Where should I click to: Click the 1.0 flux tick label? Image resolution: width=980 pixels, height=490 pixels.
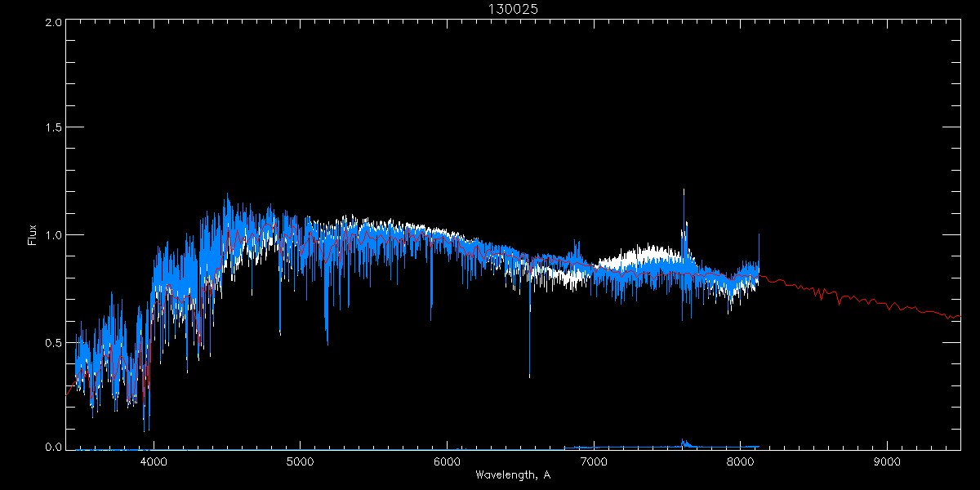pyautogui.click(x=54, y=235)
